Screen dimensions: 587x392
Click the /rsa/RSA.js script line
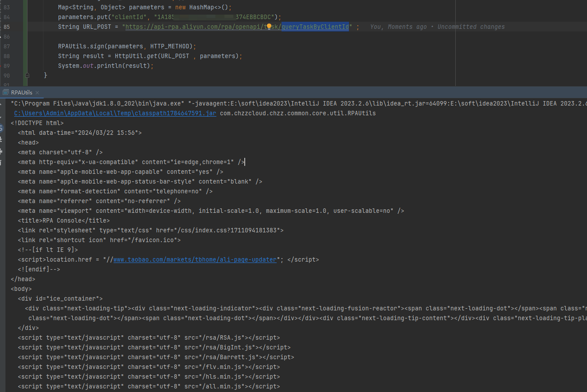tap(149, 337)
